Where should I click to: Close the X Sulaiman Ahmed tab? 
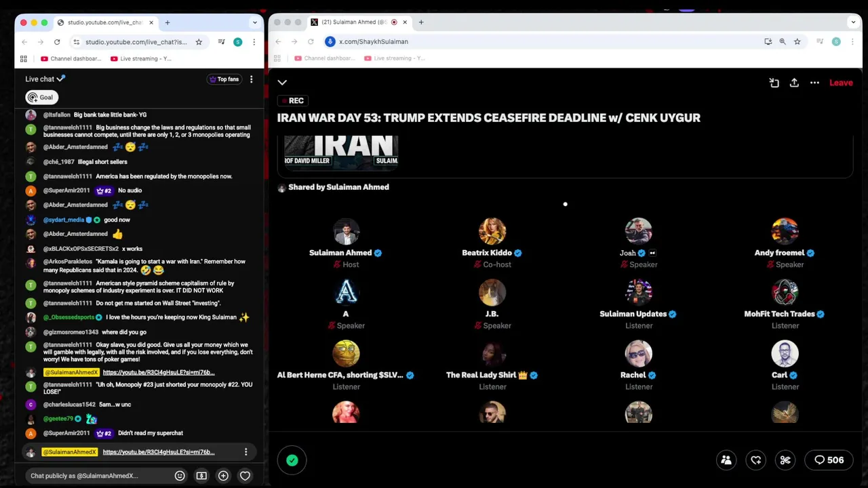click(x=405, y=22)
